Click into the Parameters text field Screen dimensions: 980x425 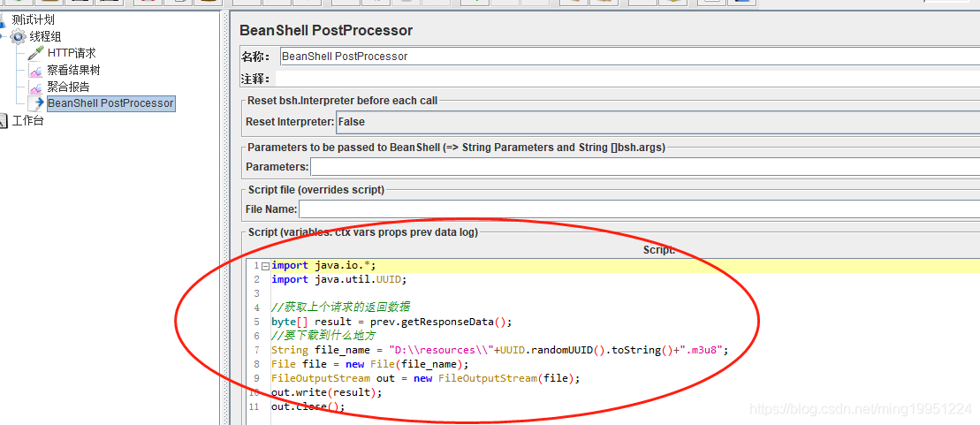tap(645, 167)
